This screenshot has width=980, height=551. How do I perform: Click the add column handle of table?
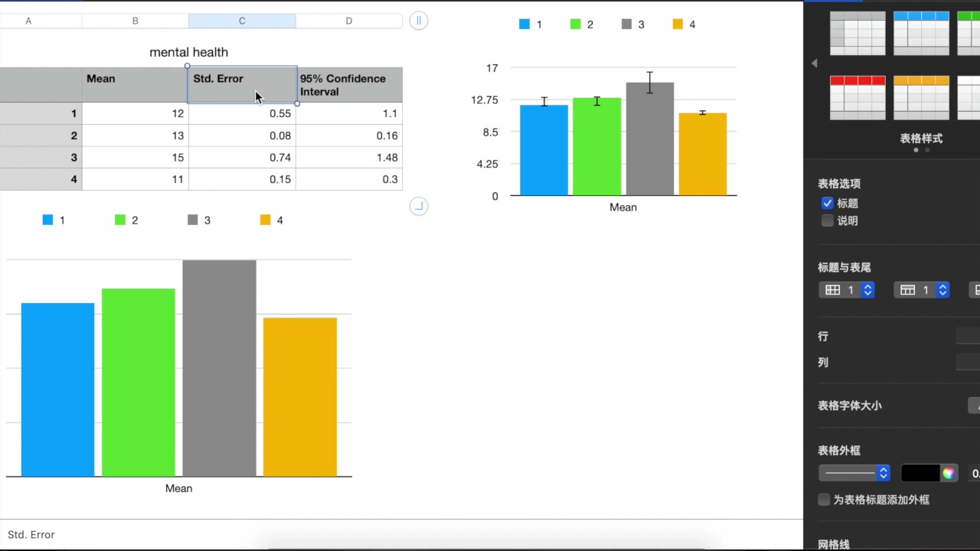pos(419,21)
